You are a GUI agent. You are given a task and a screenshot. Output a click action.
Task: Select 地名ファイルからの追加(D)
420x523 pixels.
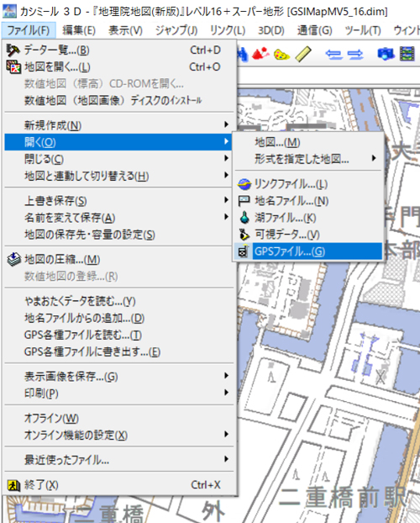(119, 318)
